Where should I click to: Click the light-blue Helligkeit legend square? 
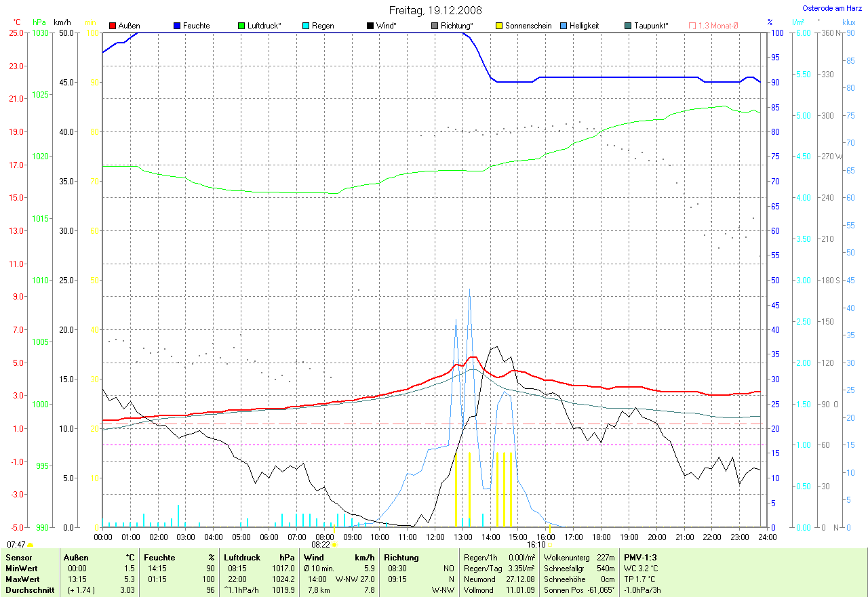(x=564, y=26)
